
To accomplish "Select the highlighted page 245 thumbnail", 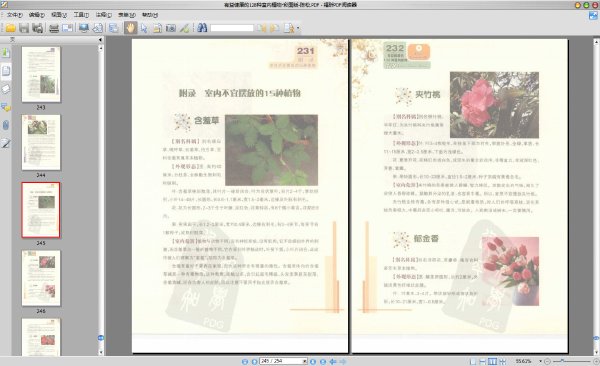I will (41, 210).
